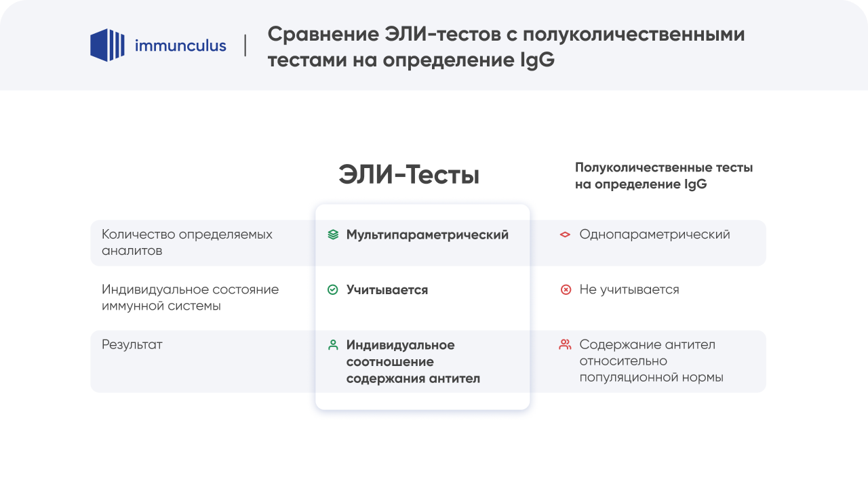Click the red diamond icon next to Однопараметрический
Viewport: 868px width, 488px height.
pos(564,235)
